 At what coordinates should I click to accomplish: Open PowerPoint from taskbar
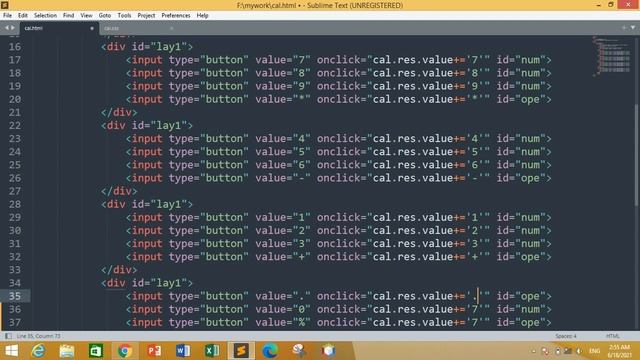(x=154, y=351)
